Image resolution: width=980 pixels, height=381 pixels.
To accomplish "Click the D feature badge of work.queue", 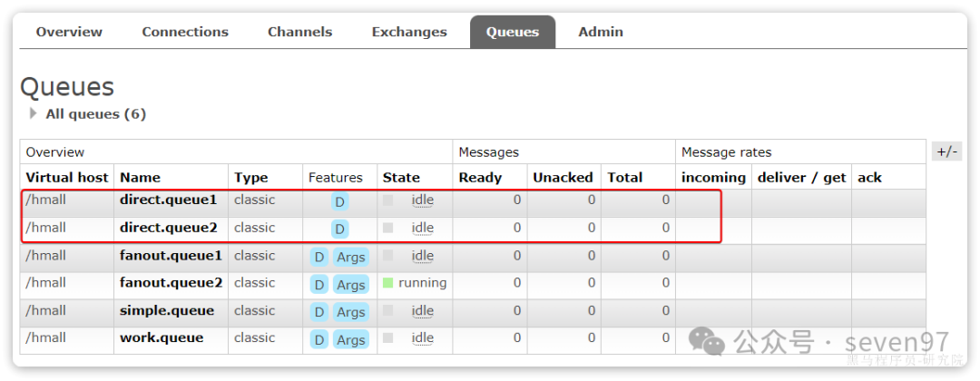I will (318, 339).
